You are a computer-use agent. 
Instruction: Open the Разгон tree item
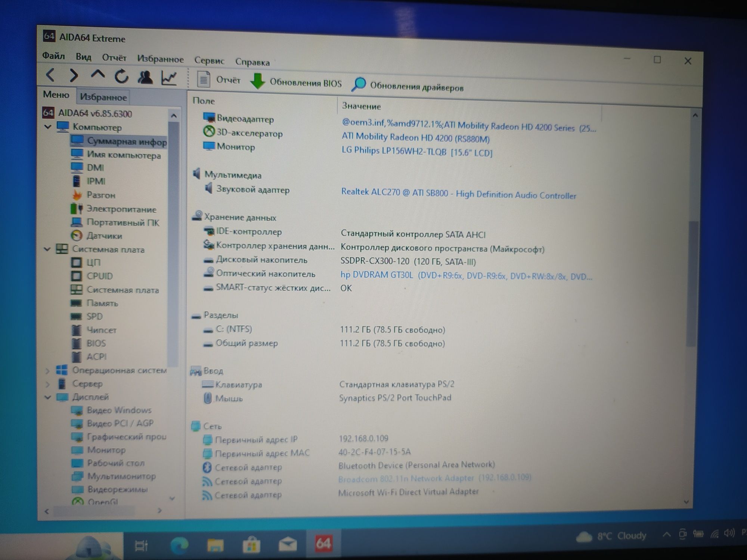[93, 195]
